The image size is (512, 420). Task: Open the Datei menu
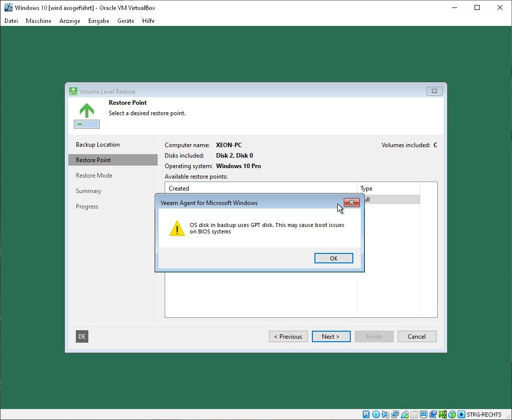point(11,21)
